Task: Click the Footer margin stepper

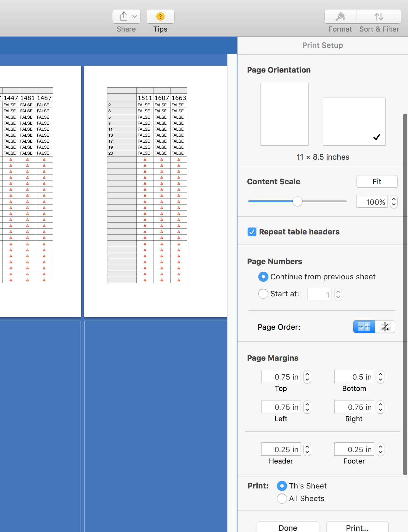Action: pyautogui.click(x=381, y=449)
